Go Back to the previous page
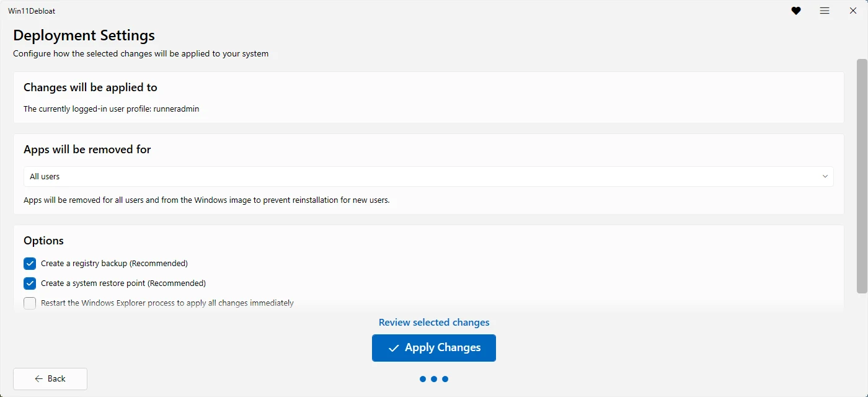Image resolution: width=868 pixels, height=397 pixels. 50,379
